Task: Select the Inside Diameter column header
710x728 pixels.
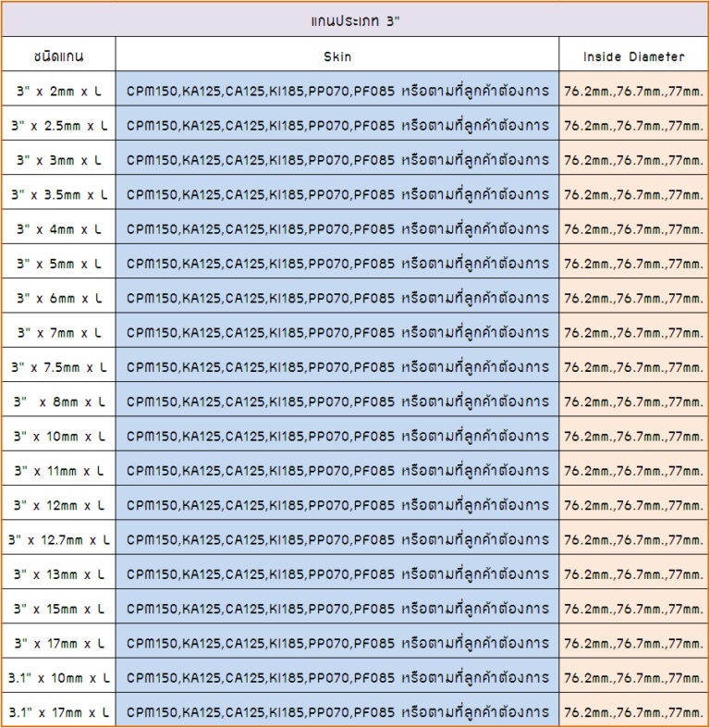Action: point(633,55)
